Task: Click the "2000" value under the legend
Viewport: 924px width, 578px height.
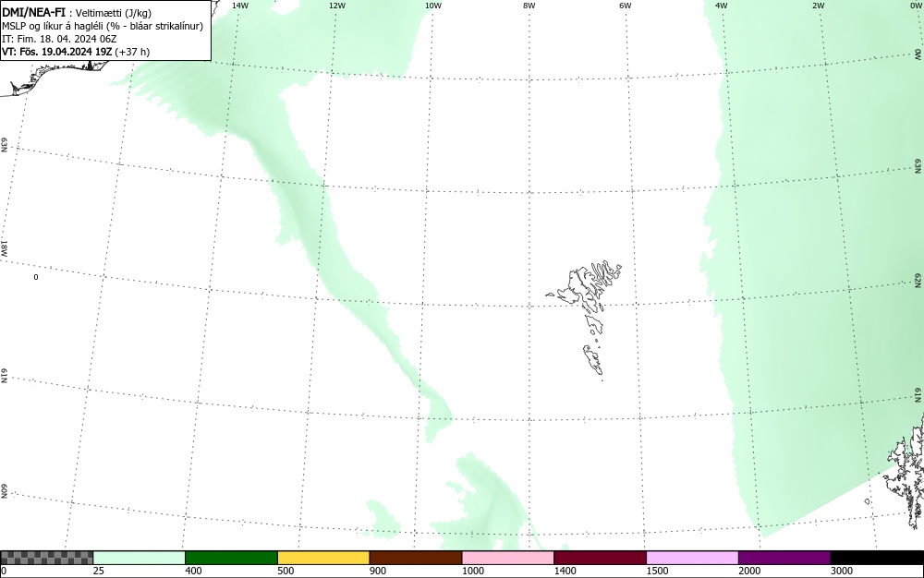Action: coord(749,571)
